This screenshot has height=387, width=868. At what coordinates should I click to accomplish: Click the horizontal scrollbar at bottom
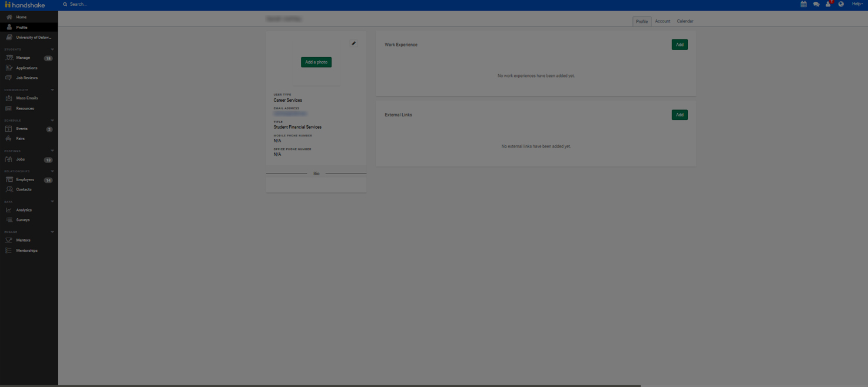click(320, 386)
